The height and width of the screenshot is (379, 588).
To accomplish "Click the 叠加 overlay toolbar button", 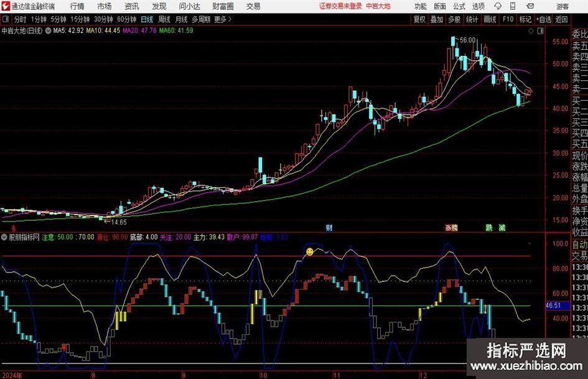I will (437, 19).
